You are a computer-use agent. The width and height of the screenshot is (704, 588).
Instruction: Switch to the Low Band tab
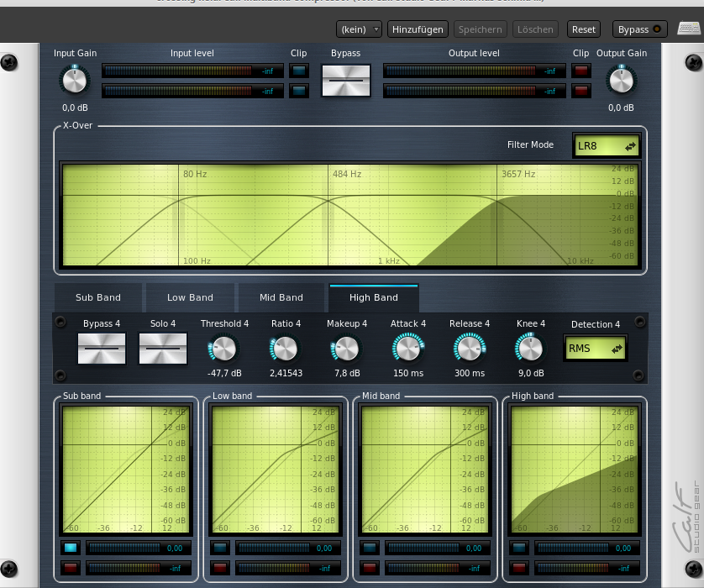tap(190, 297)
